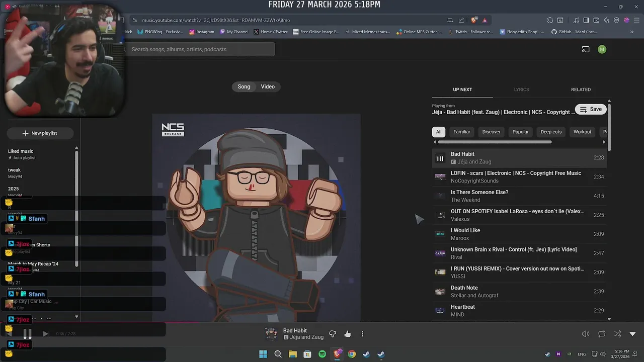Select the Familiar filter chip
Image resolution: width=644 pixels, height=362 pixels.
point(462,132)
